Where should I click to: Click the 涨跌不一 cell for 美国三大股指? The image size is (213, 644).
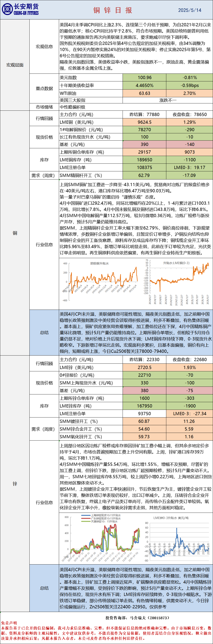coord(168,100)
